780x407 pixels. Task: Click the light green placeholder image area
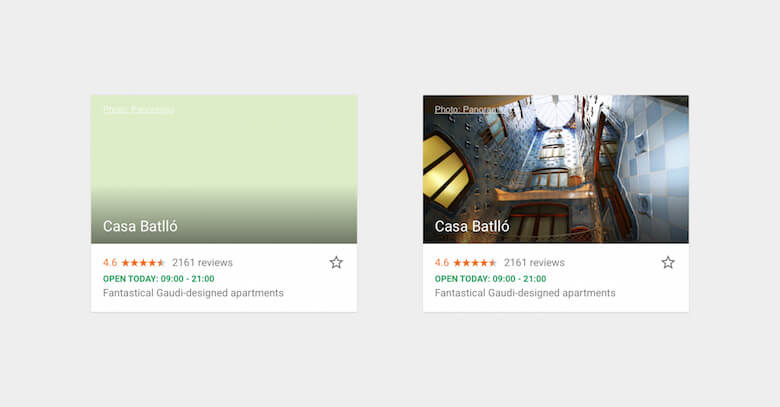tap(224, 169)
